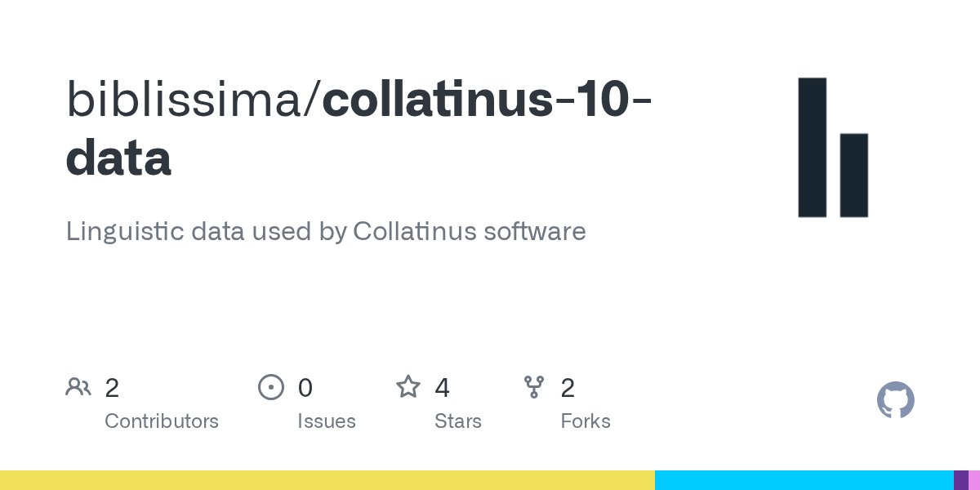The image size is (980, 490).
Task: Click the Biblissima bars logo
Action: tap(833, 148)
